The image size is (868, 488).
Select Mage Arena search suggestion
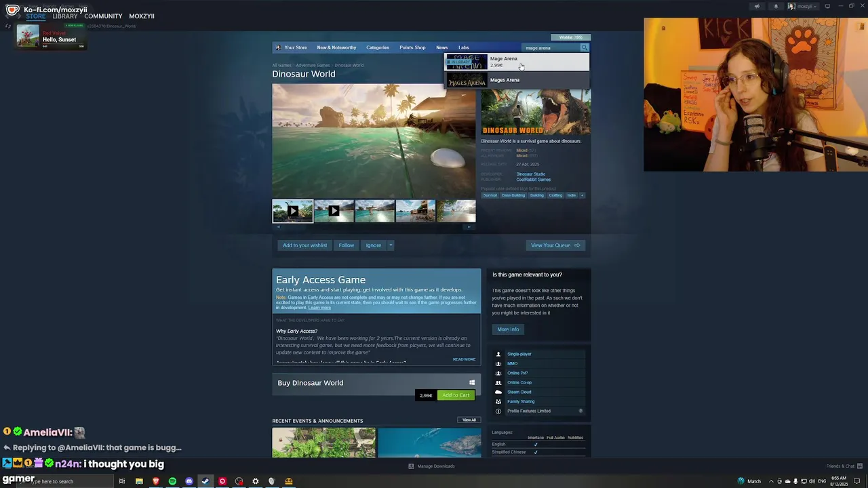coord(517,62)
